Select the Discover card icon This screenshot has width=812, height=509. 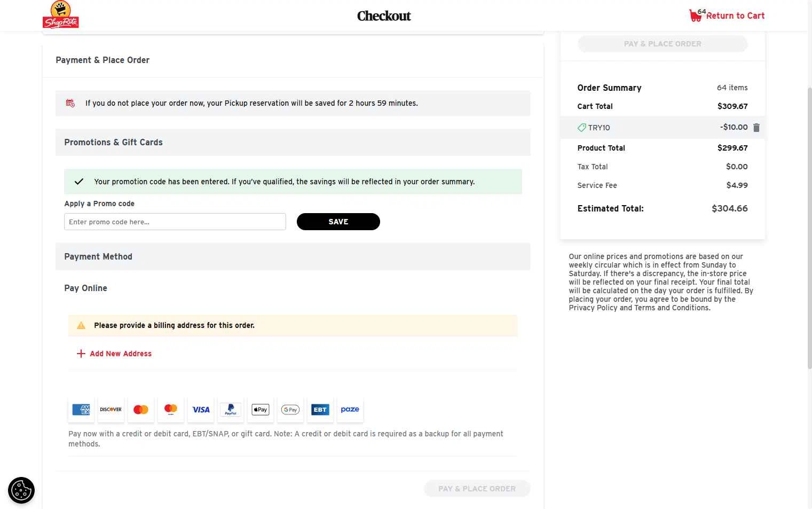point(111,410)
